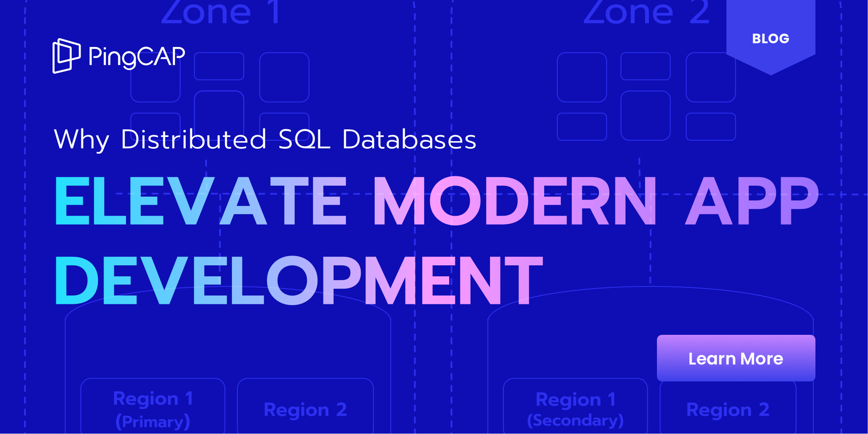Click the tall middle square in Zone 2 grid
Image resolution: width=868 pixels, height=434 pixels.
[645, 115]
